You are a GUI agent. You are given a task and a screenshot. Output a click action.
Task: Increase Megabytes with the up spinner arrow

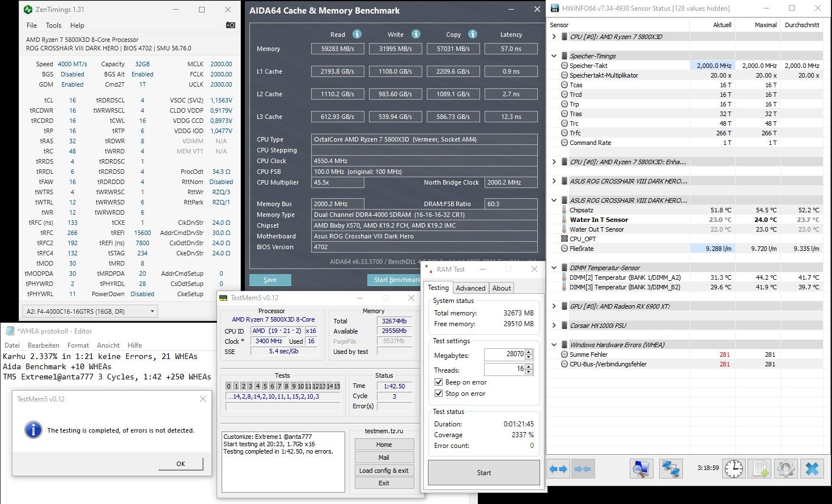529,351
